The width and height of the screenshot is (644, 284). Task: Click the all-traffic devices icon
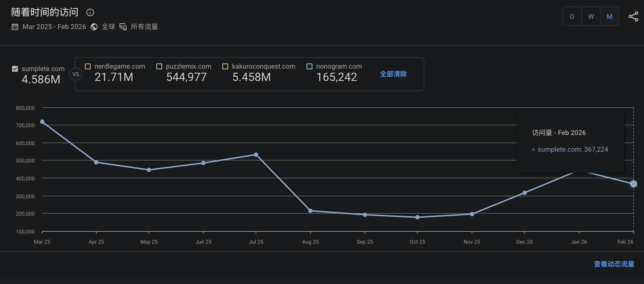(x=123, y=27)
